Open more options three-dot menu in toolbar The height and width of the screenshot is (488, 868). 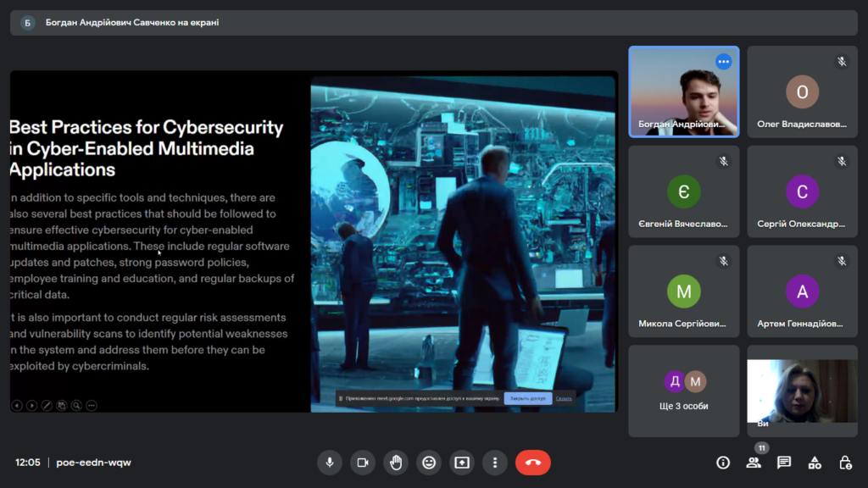(x=495, y=463)
